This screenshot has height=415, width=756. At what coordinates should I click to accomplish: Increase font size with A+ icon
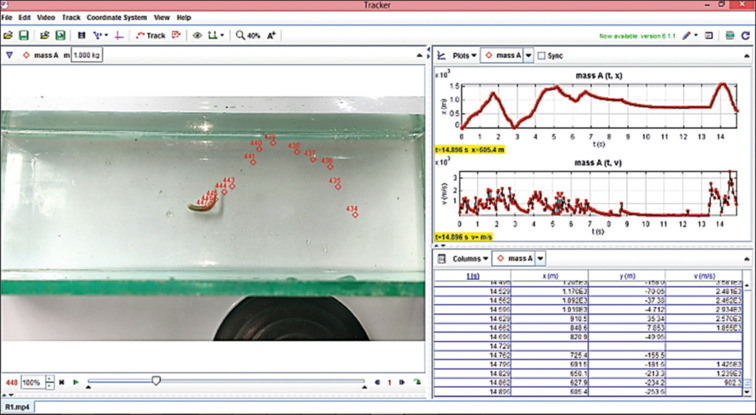click(271, 35)
